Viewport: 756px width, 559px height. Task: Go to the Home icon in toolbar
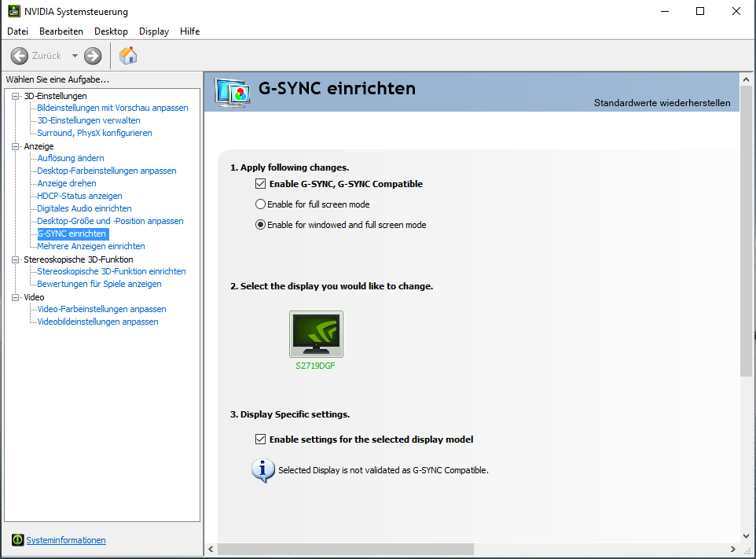pos(128,56)
